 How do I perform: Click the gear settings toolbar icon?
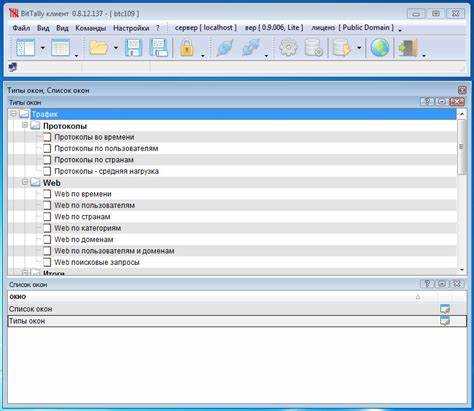[288, 48]
